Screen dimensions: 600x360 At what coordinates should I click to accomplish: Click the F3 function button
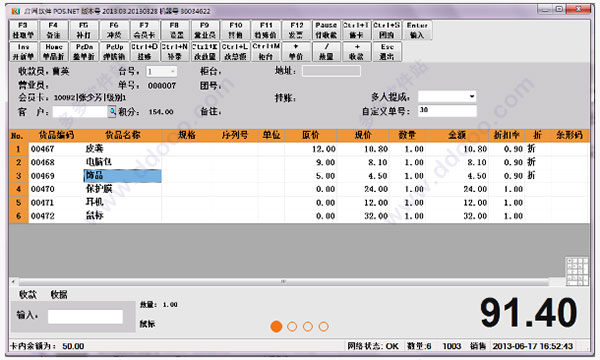[23, 30]
